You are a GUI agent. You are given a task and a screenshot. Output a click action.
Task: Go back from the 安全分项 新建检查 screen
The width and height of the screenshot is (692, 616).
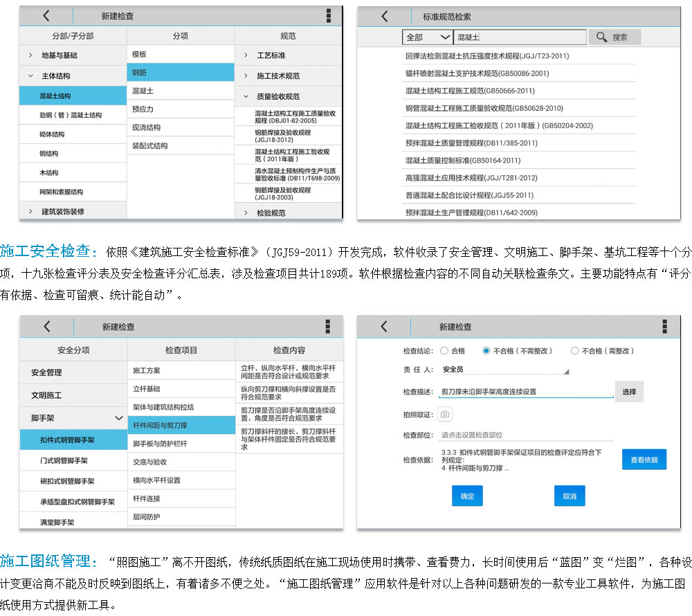(47, 326)
